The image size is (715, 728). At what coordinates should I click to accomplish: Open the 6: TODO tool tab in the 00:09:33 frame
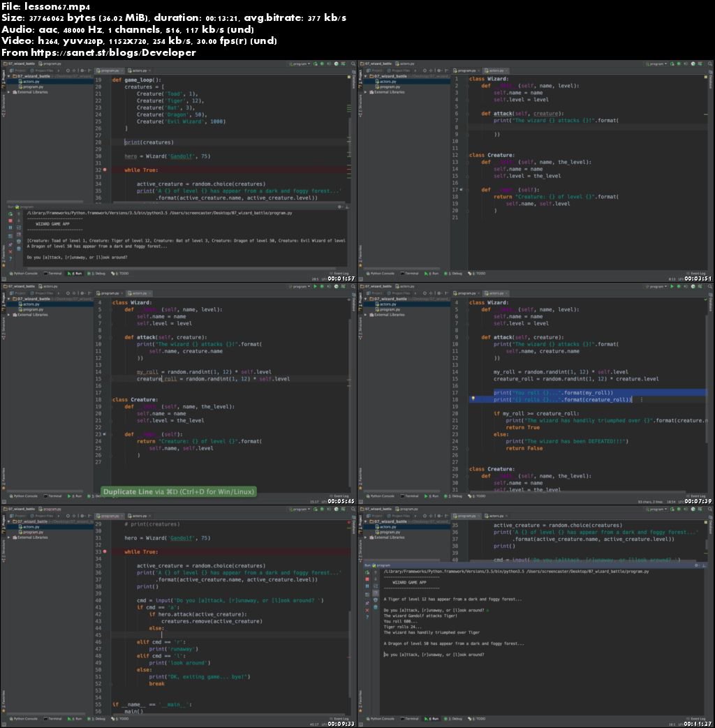coord(120,719)
